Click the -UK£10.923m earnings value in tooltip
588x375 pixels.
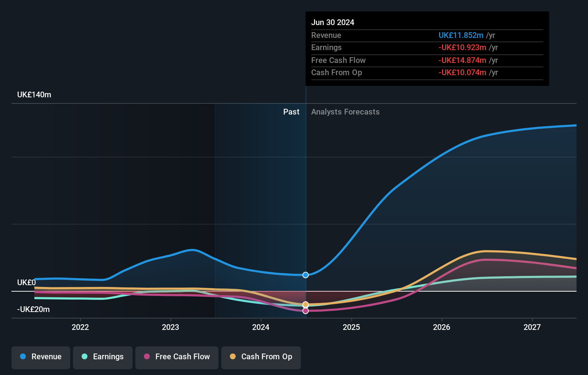pos(462,48)
